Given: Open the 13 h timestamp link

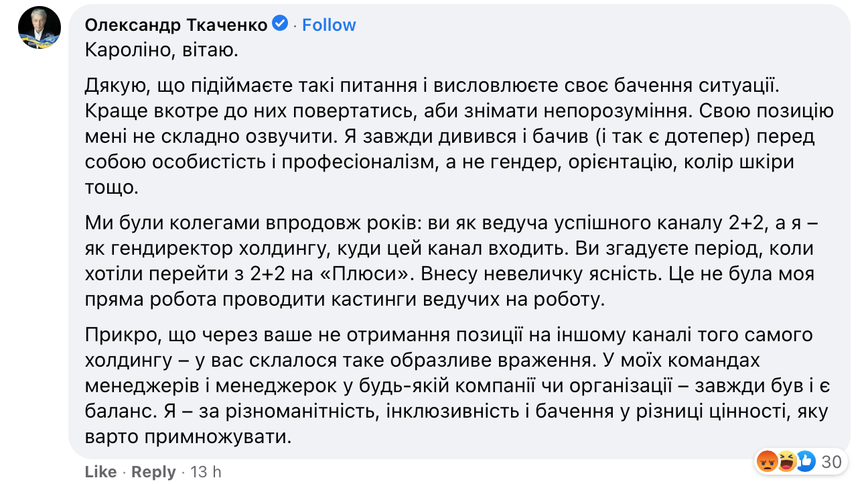Looking at the screenshot, I should pyautogui.click(x=206, y=472).
